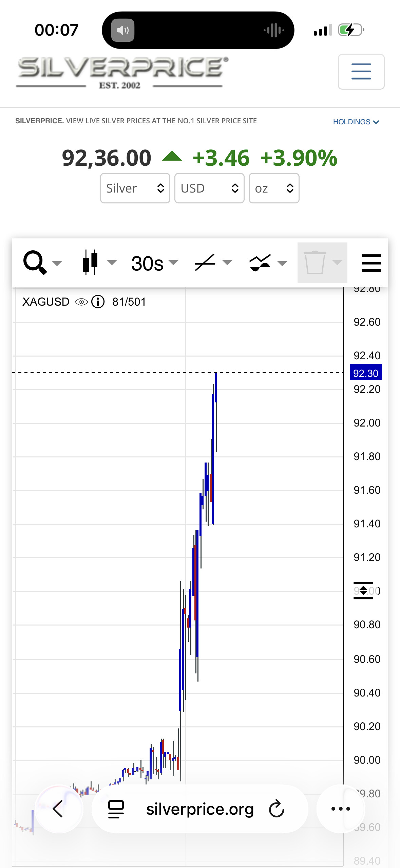400x868 pixels.
Task: Open the USD currency dropdown
Action: click(x=209, y=188)
